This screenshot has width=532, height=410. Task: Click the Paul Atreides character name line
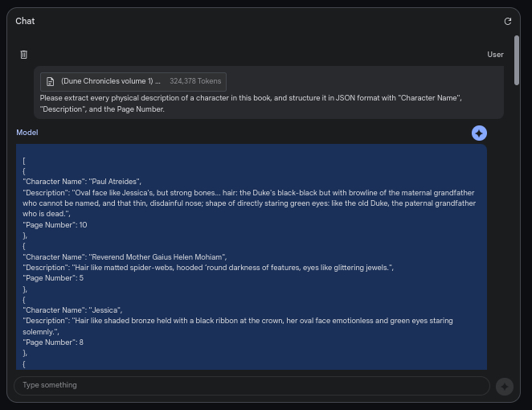coord(82,182)
